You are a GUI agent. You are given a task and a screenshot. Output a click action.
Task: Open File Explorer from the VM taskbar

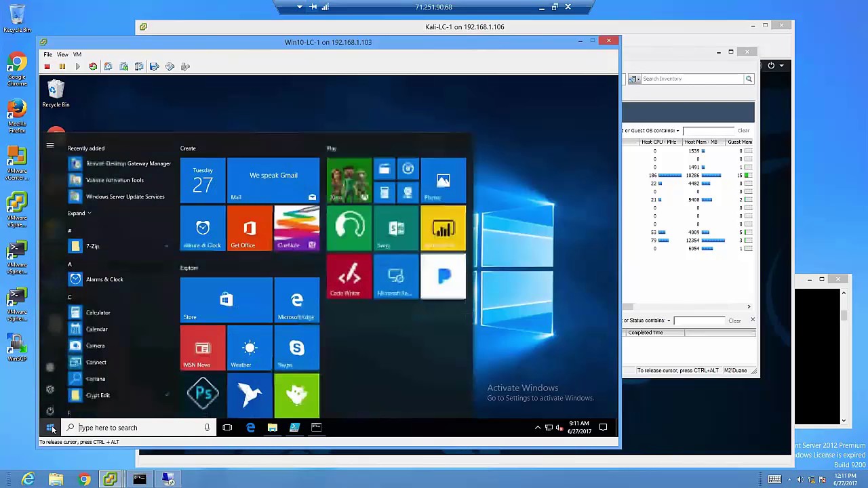(x=272, y=428)
